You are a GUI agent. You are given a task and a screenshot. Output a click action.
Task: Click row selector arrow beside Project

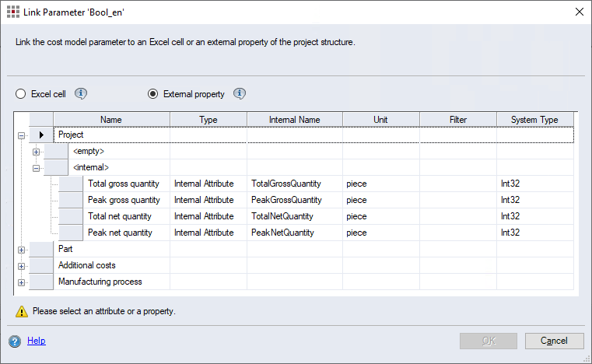41,135
